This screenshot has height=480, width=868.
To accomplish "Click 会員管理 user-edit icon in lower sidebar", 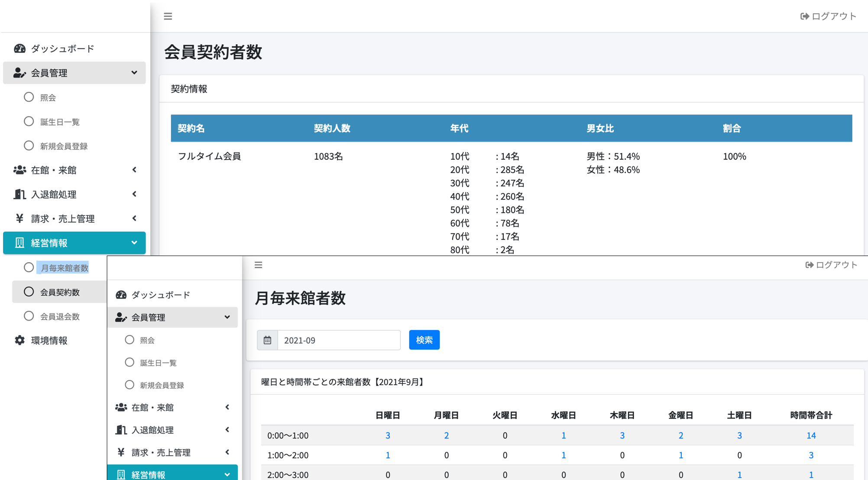I will 121,317.
